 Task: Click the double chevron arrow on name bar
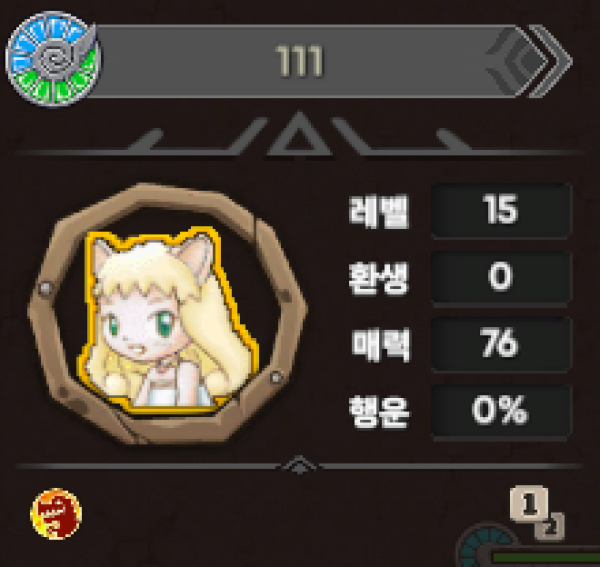[x=551, y=61]
